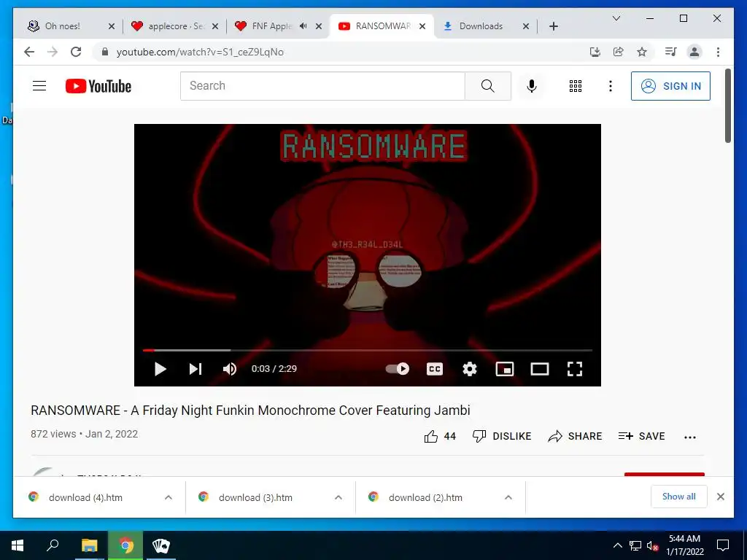Switch to theater mode
Screen dimensions: 747x560
tap(540, 368)
